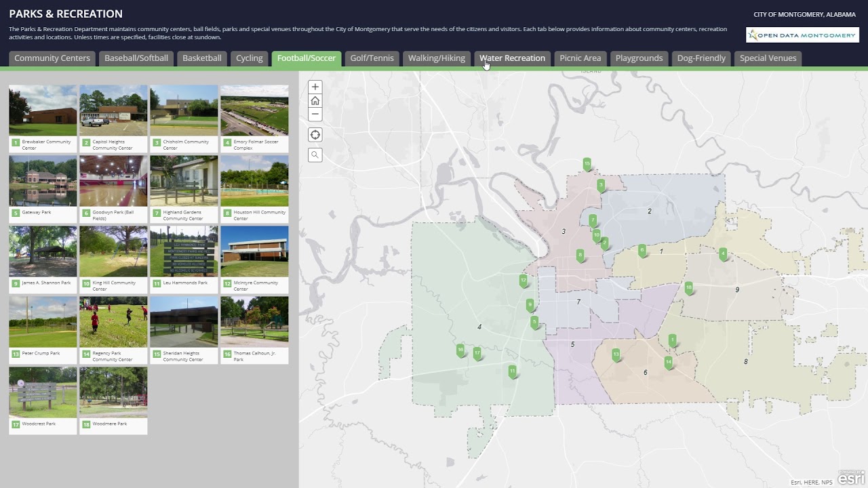Open the Special Venues tab
The width and height of the screenshot is (868, 488).
pyautogui.click(x=768, y=58)
